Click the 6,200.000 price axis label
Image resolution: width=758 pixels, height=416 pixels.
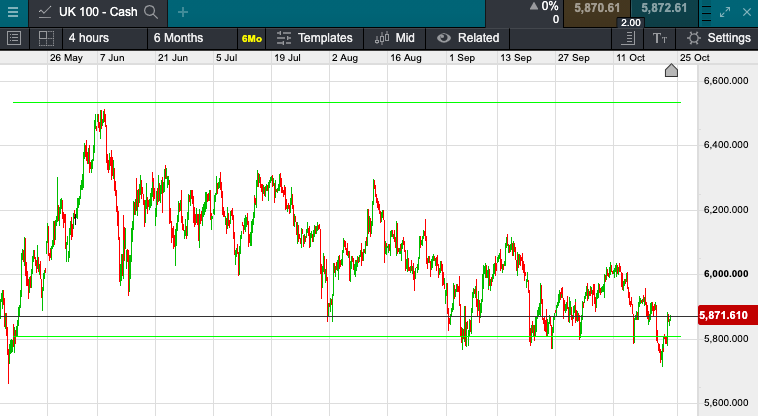coord(726,210)
